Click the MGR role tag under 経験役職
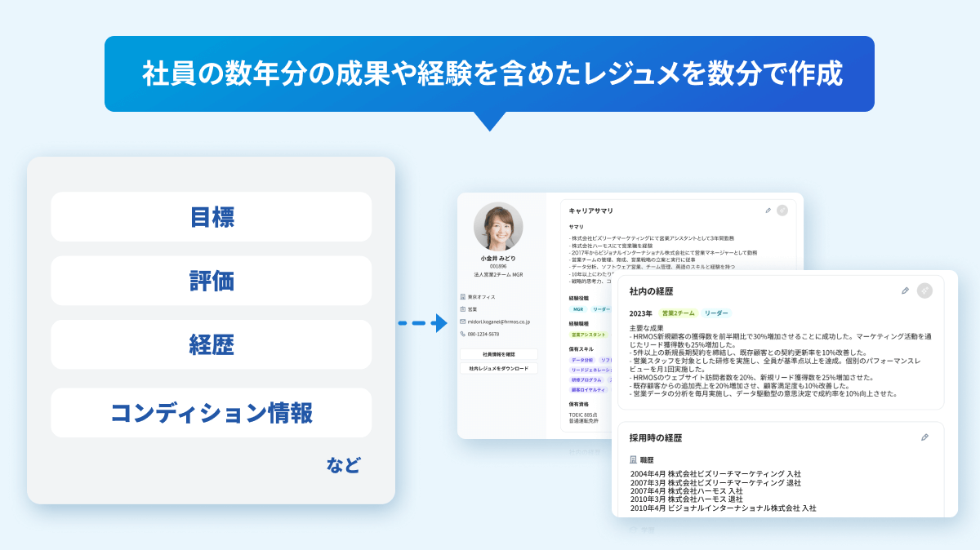Screen dimensions: 980x550 click(x=577, y=308)
